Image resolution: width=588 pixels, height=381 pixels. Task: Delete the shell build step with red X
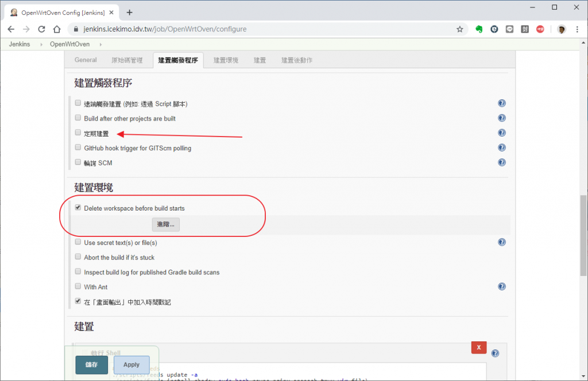(x=479, y=347)
